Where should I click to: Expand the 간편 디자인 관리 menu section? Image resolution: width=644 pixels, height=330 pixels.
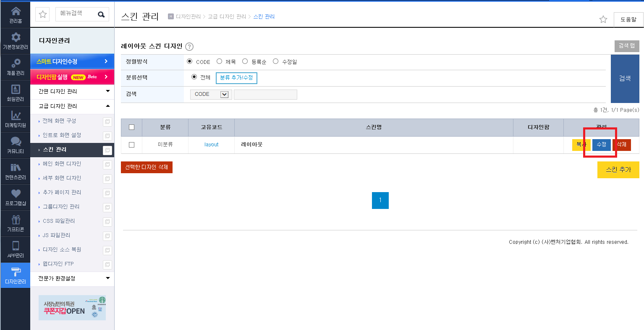(72, 91)
